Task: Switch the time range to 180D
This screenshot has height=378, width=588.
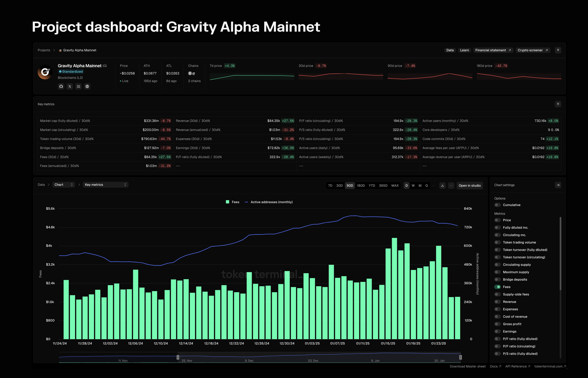Action: [x=361, y=186]
